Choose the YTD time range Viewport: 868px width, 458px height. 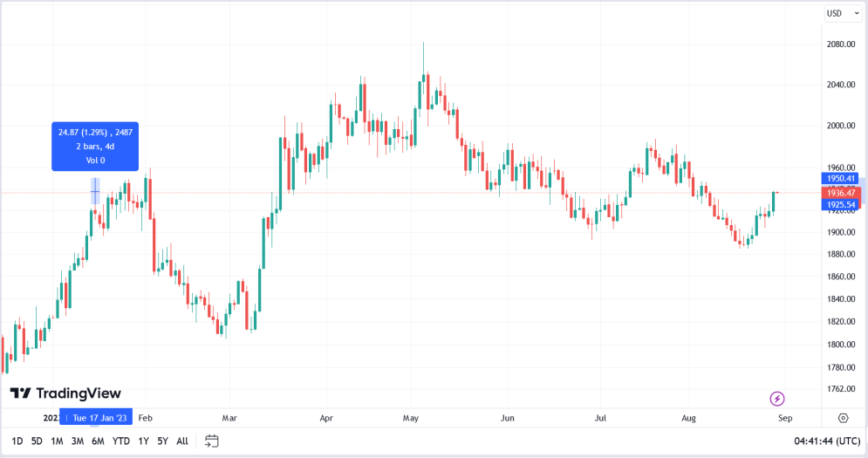[121, 441]
